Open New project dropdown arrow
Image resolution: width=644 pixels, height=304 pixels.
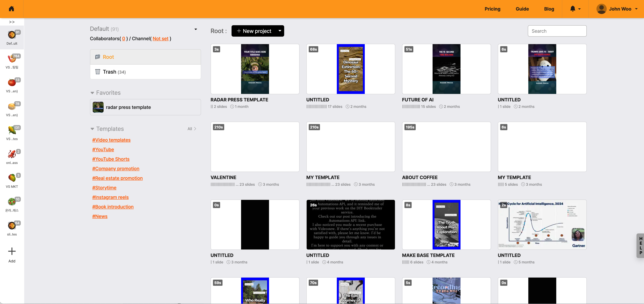pyautogui.click(x=280, y=31)
